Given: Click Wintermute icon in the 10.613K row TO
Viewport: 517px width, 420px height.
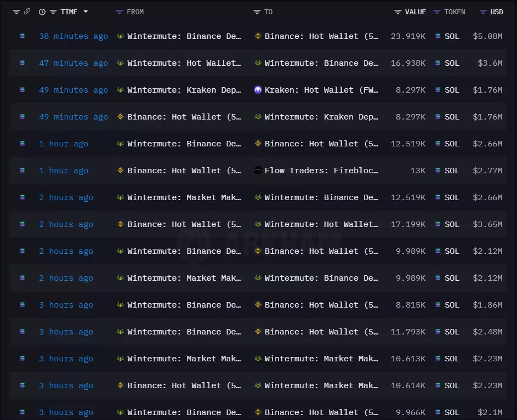Looking at the screenshot, I should (258, 359).
